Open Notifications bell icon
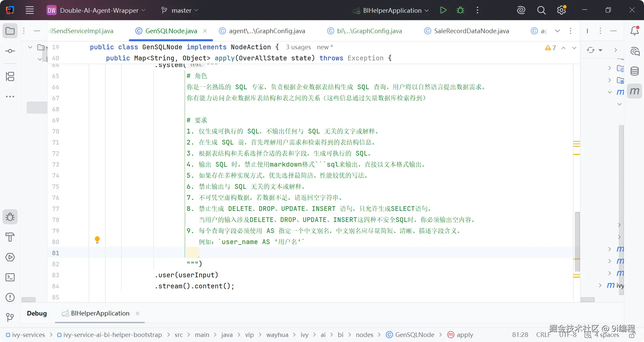Image resolution: width=644 pixels, height=342 pixels. pyautogui.click(x=635, y=31)
